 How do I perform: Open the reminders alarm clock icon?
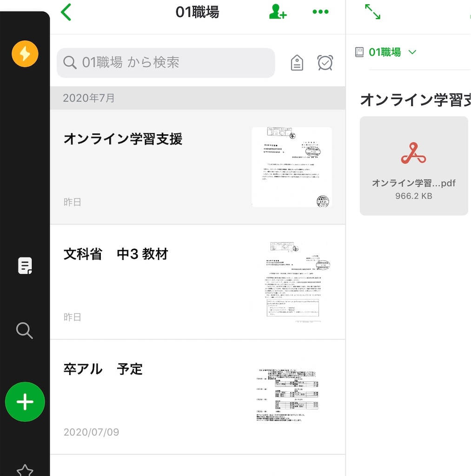(x=325, y=63)
